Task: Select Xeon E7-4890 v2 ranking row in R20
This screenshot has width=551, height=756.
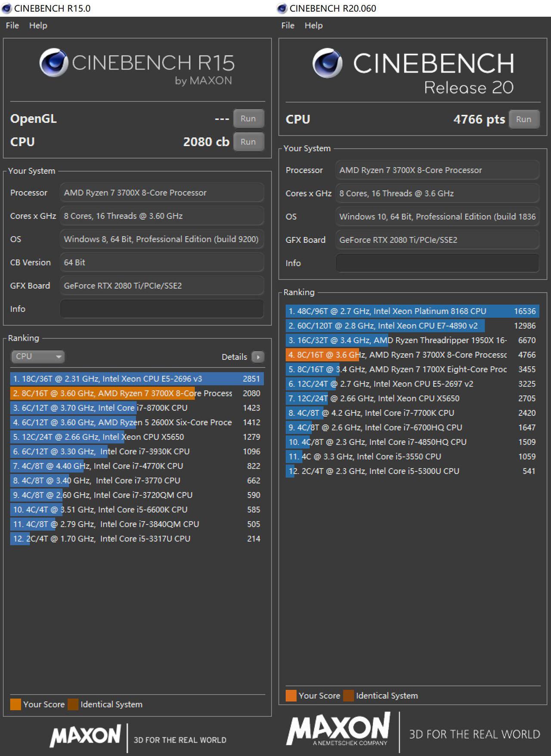Action: (x=412, y=326)
